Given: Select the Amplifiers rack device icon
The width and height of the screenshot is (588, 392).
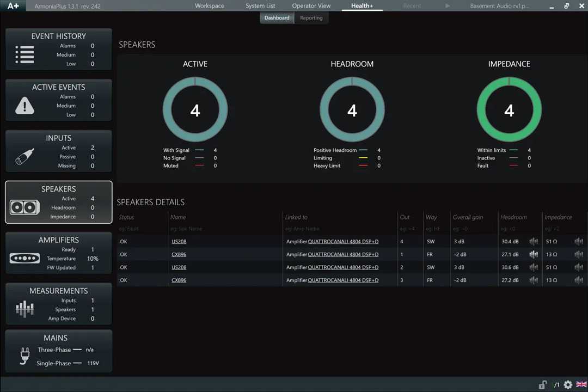Looking at the screenshot, I should [x=24, y=258].
